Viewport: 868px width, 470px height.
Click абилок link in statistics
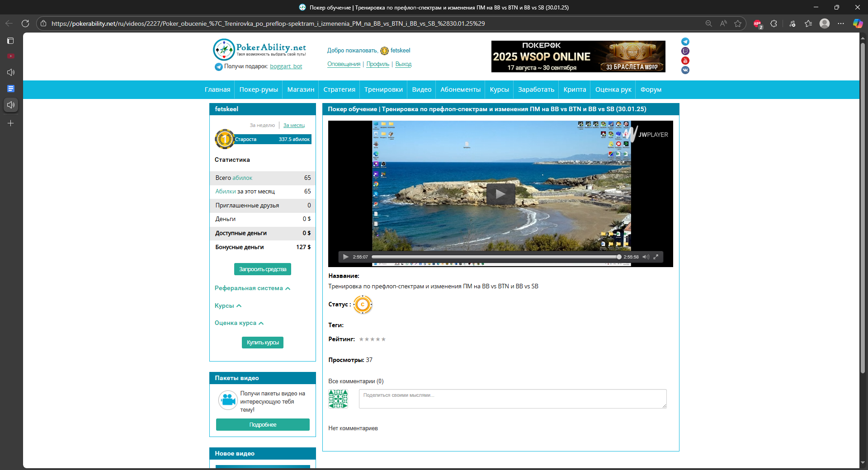(x=242, y=178)
